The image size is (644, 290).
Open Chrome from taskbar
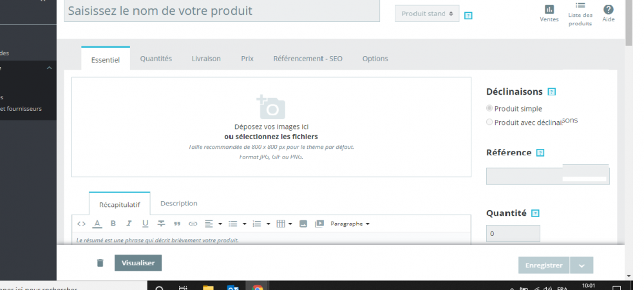click(x=258, y=287)
